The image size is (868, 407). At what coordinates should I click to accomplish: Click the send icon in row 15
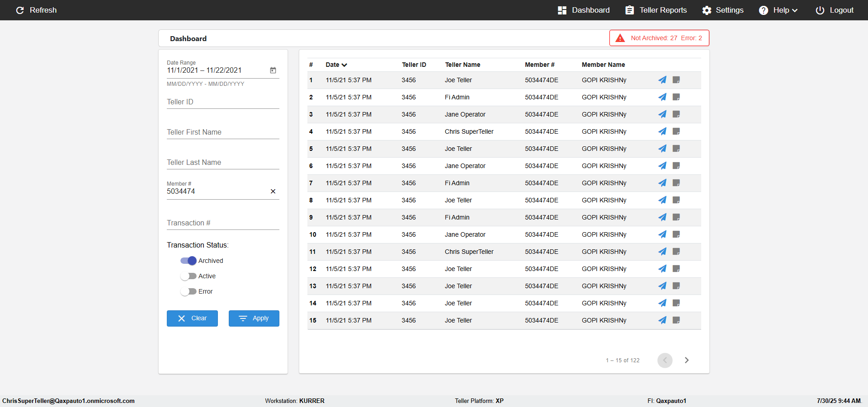coord(662,320)
